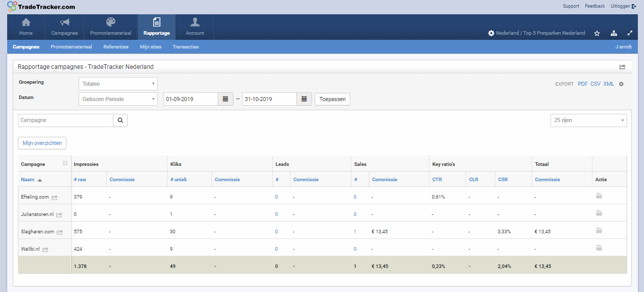644x292 pixels.
Task: Open the Groepering Totalen dropdown
Action: 118,84
